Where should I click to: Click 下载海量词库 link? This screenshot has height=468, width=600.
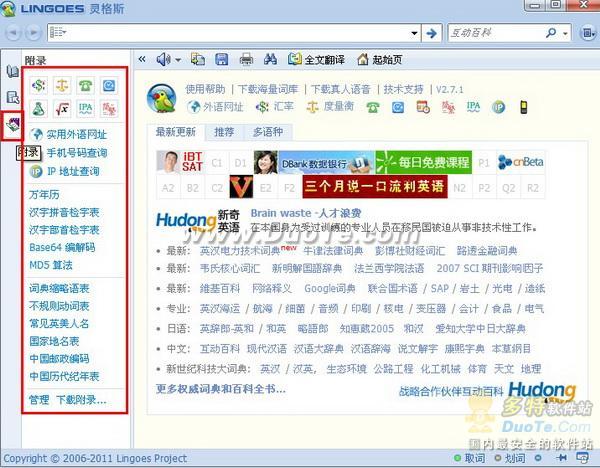tap(268, 89)
